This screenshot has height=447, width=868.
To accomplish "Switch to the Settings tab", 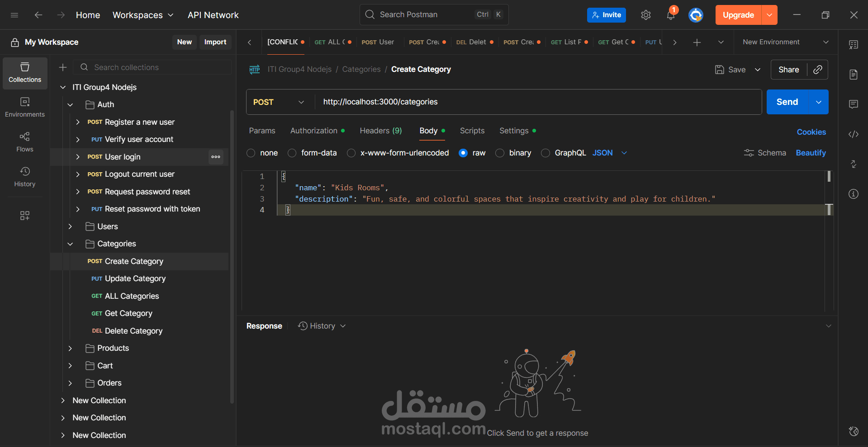I will click(517, 131).
